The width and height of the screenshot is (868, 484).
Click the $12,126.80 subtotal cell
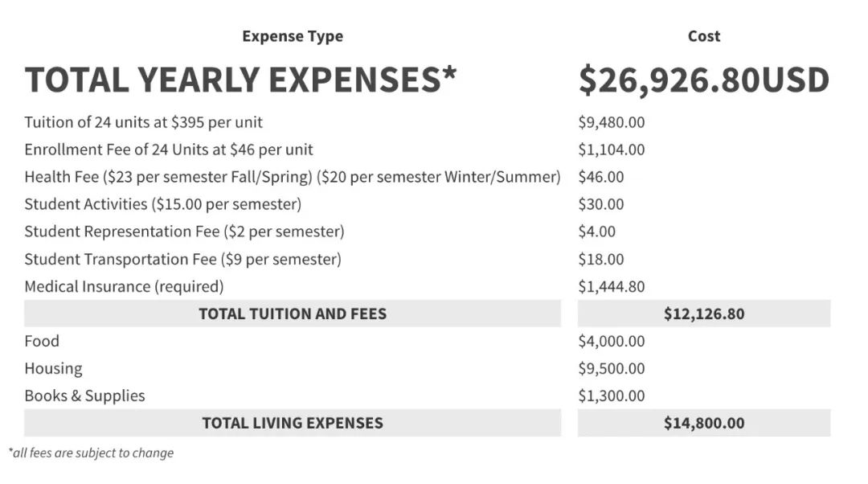(703, 314)
